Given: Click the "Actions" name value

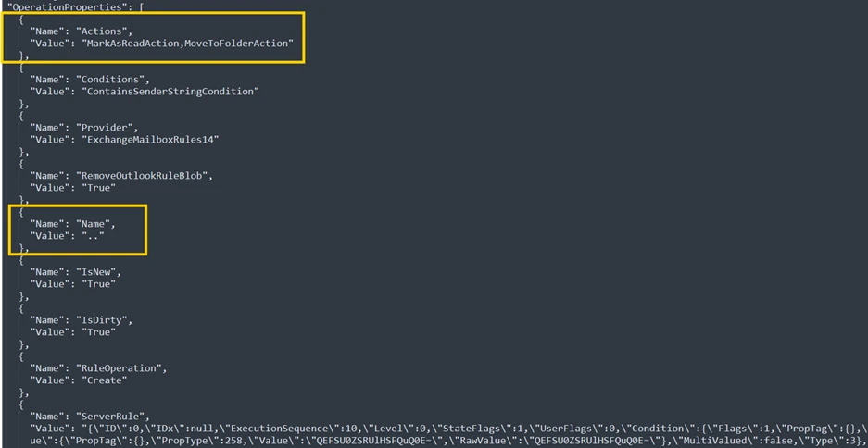Looking at the screenshot, I should 104,31.
